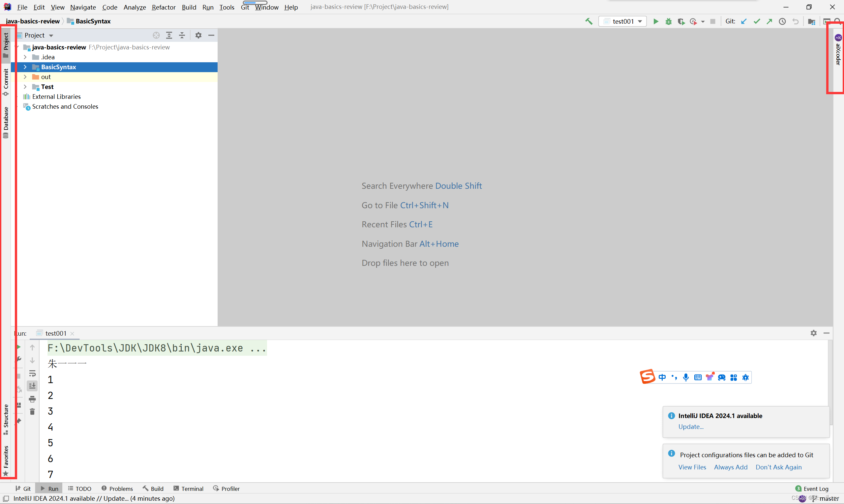This screenshot has width=844, height=504.
Task: Open the Event Log
Action: (x=812, y=489)
